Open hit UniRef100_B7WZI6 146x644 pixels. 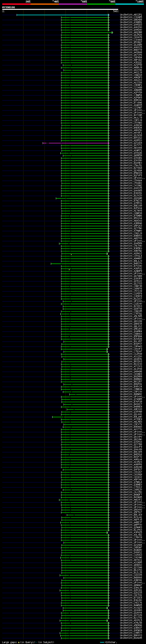click(x=131, y=201)
